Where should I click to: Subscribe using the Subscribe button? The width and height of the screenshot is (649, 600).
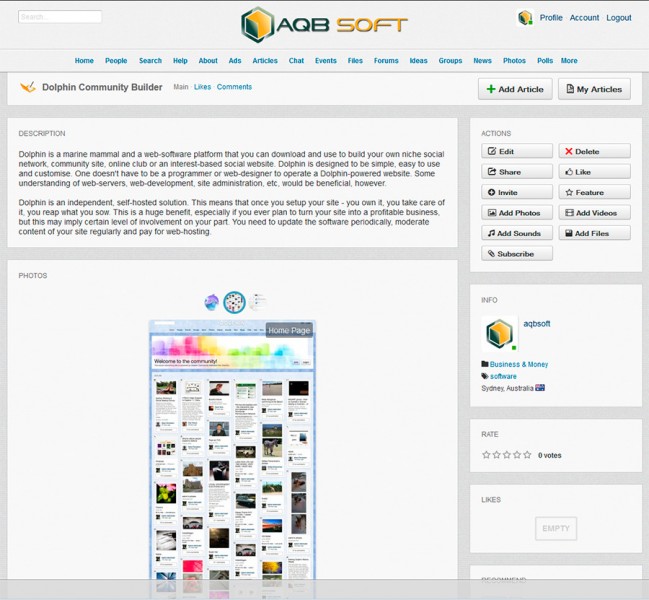tap(517, 254)
